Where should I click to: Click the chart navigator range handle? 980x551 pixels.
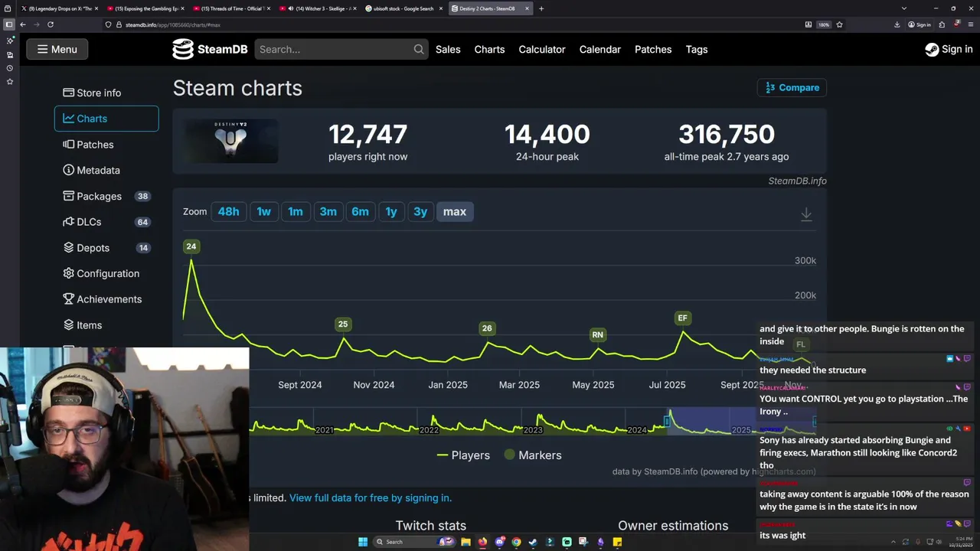point(667,421)
